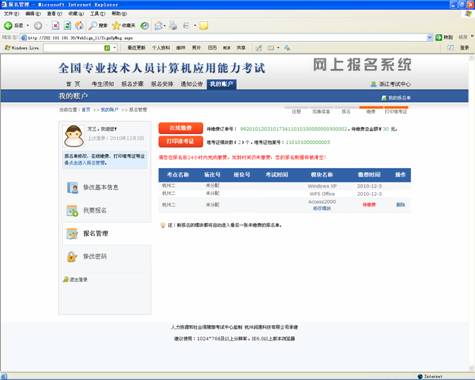Image resolution: width=475 pixels, height=380 pixels.
Task: Expand the address bar history dropdown
Action: (430, 38)
